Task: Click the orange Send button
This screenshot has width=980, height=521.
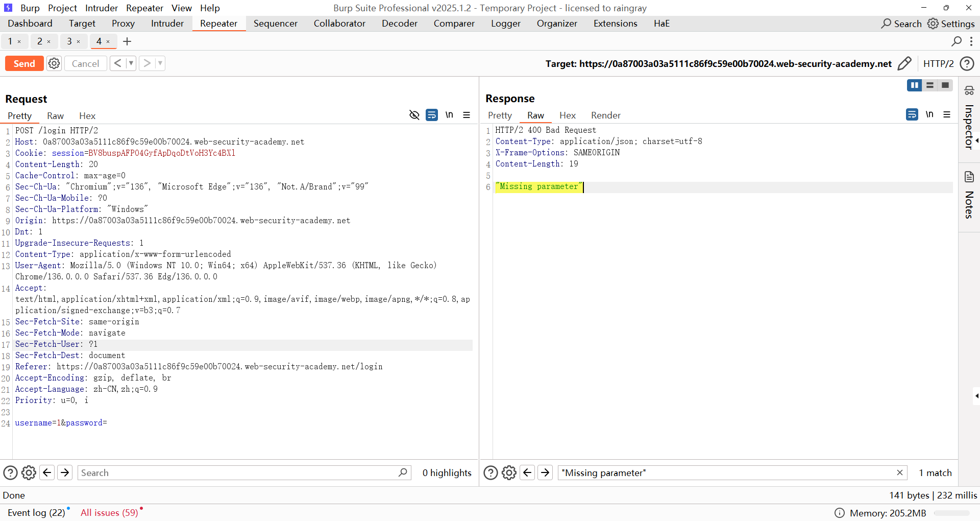Action: 24,63
